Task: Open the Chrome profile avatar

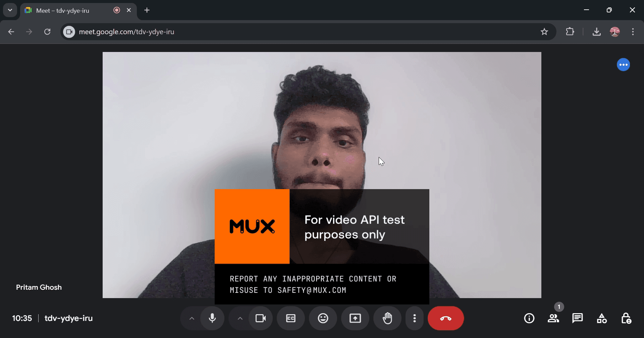Action: pos(615,32)
